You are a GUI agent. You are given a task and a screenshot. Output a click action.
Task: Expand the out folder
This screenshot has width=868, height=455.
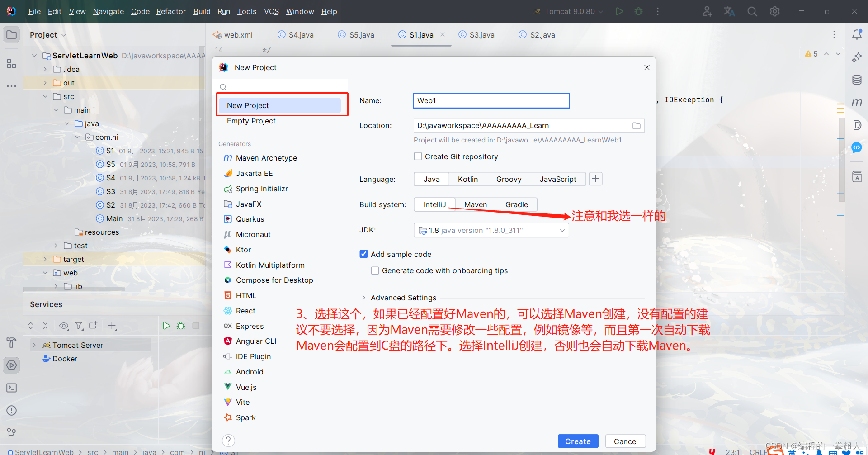point(45,83)
